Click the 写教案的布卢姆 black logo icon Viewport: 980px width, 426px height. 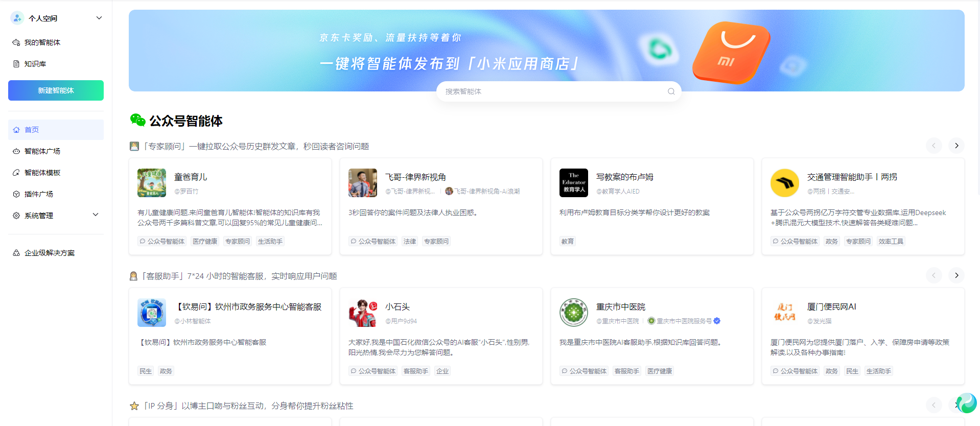point(573,183)
